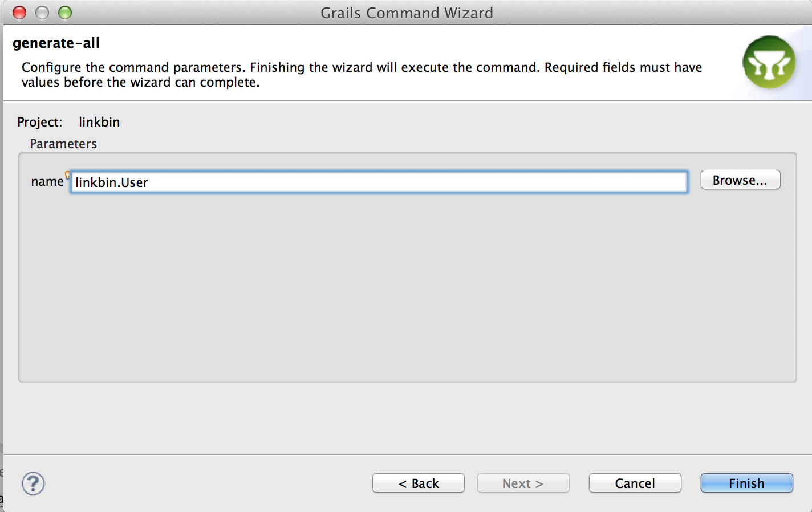Click the Grails goblet logo icon
Image resolution: width=812 pixels, height=512 pixels.
[x=769, y=62]
